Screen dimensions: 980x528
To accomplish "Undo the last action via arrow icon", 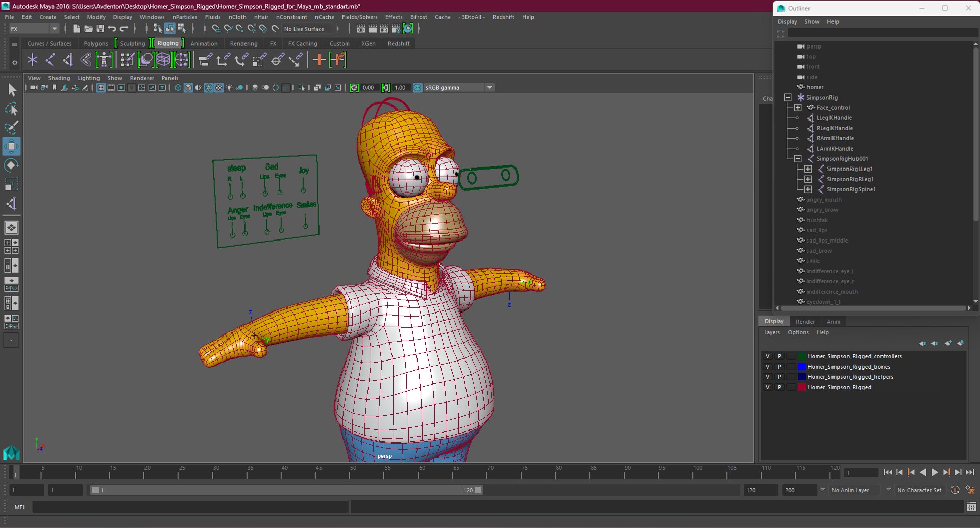I will pos(112,29).
